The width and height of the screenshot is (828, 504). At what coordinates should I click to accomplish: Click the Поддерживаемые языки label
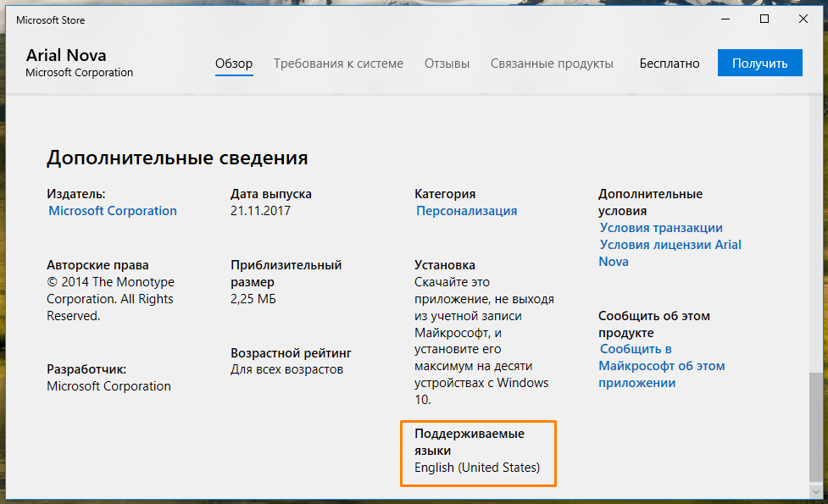[x=469, y=442]
